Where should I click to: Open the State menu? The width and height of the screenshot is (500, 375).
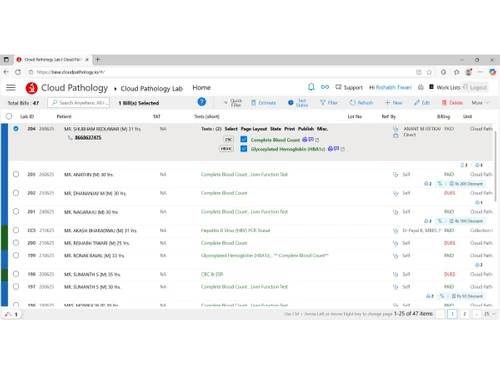click(275, 129)
